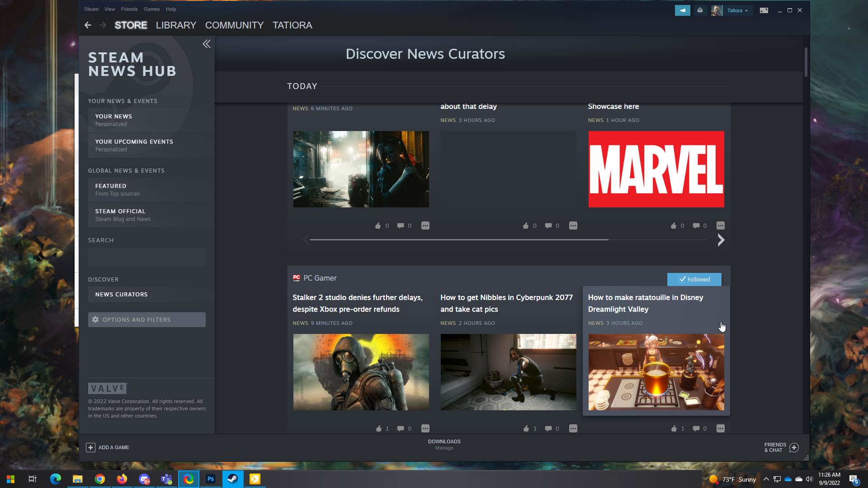Switch to the COMMUNITY tab
Viewport: 868px width, 488px height.
tap(234, 25)
